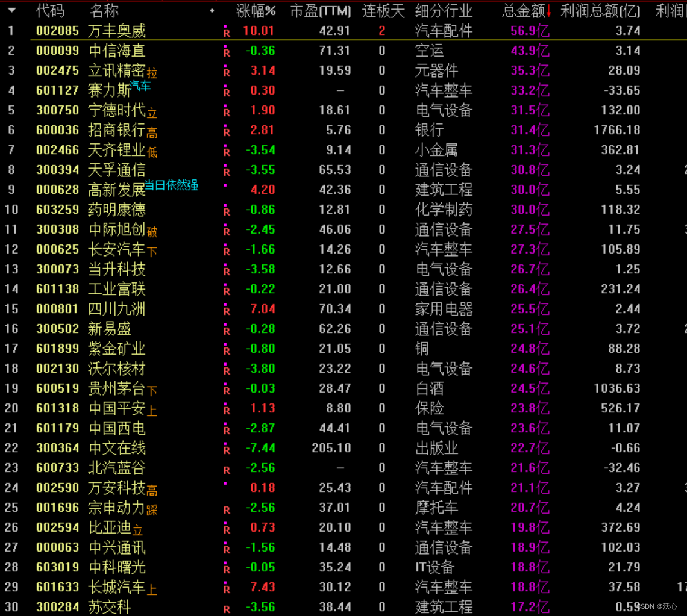687x616 pixels.
Task: Click the R marker icon for 贵州茅台
Action: 227,389
